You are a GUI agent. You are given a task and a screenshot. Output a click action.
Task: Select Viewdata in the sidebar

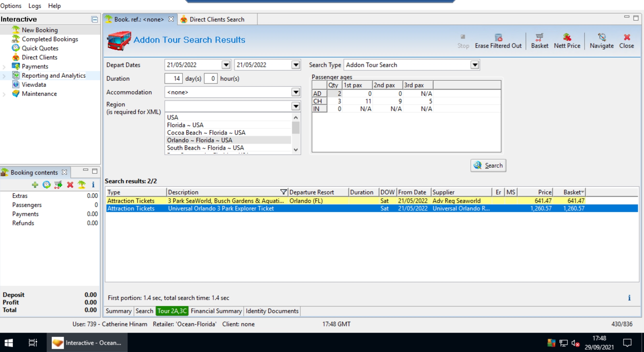(x=34, y=85)
